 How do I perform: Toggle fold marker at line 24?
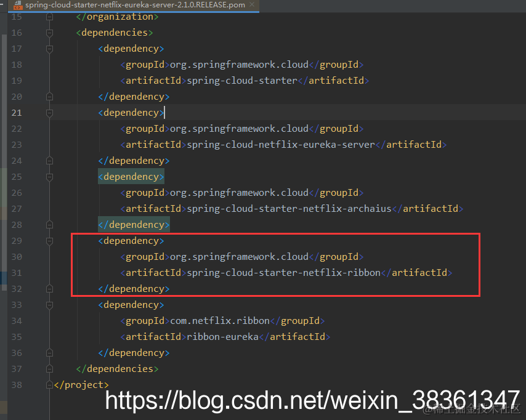(x=49, y=161)
